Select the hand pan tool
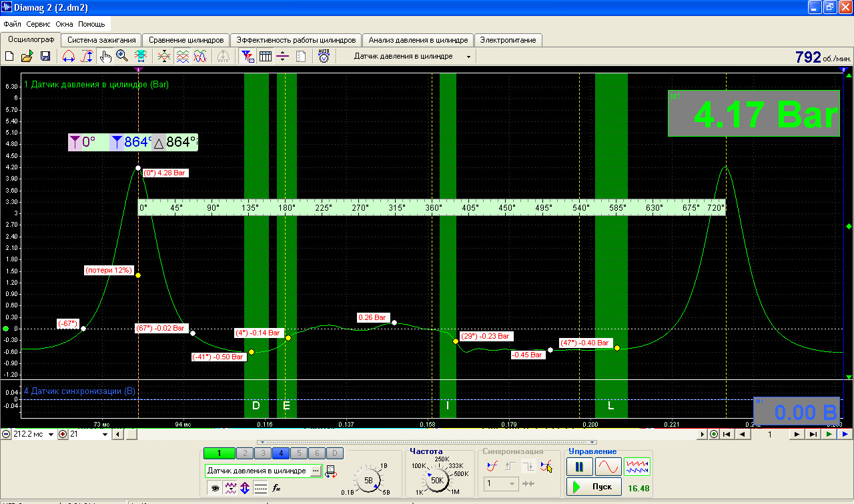Image resolution: width=854 pixels, height=504 pixels. (x=105, y=57)
